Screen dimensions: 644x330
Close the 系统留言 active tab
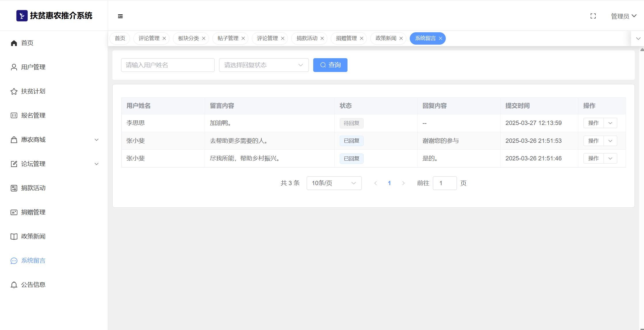441,38
